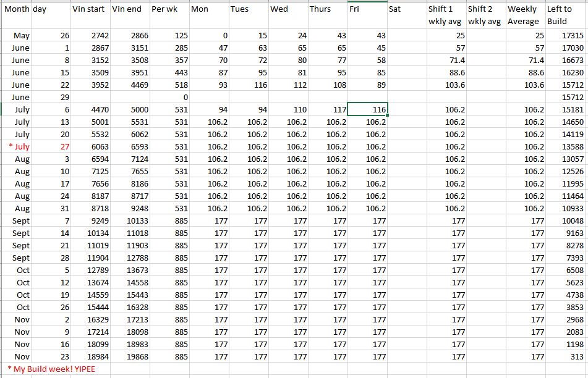This screenshot has height=378, width=588.
Task: Click the 'Vin start' column header cell
Action: [90, 15]
